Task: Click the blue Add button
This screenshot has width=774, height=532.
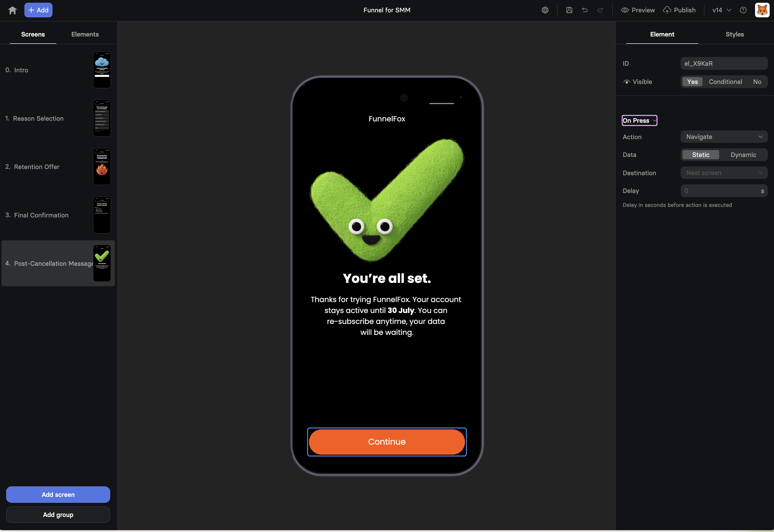Action: [x=38, y=10]
